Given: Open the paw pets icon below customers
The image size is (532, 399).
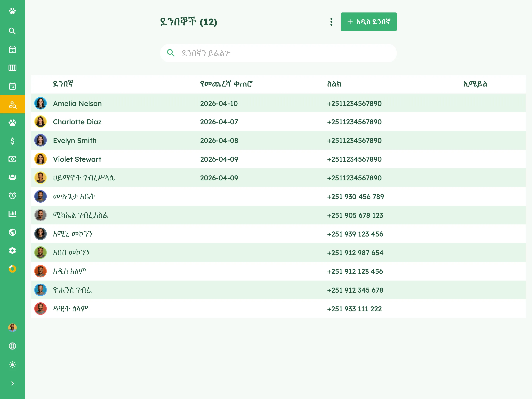Looking at the screenshot, I should [x=12, y=123].
